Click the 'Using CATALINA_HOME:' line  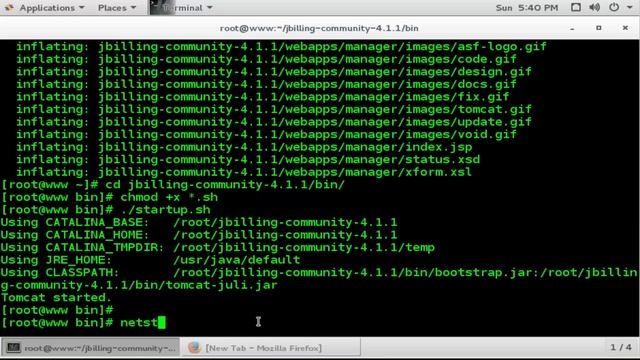coord(199,235)
